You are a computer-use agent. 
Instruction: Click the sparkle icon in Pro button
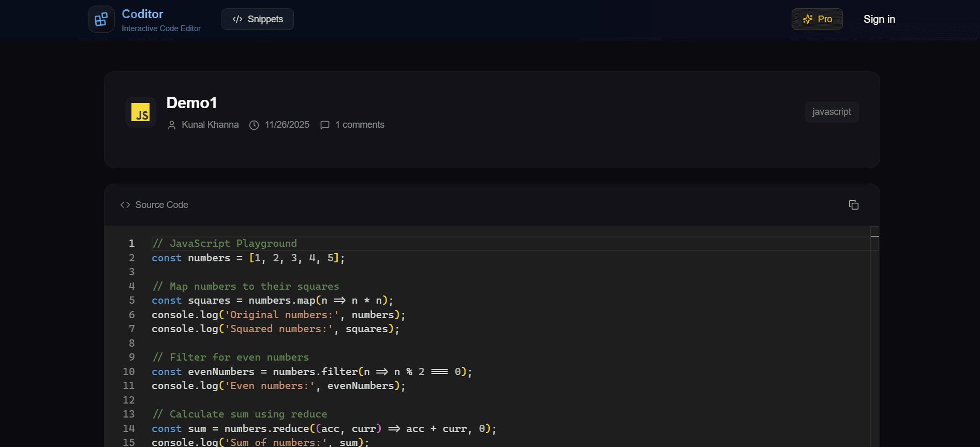click(x=808, y=19)
